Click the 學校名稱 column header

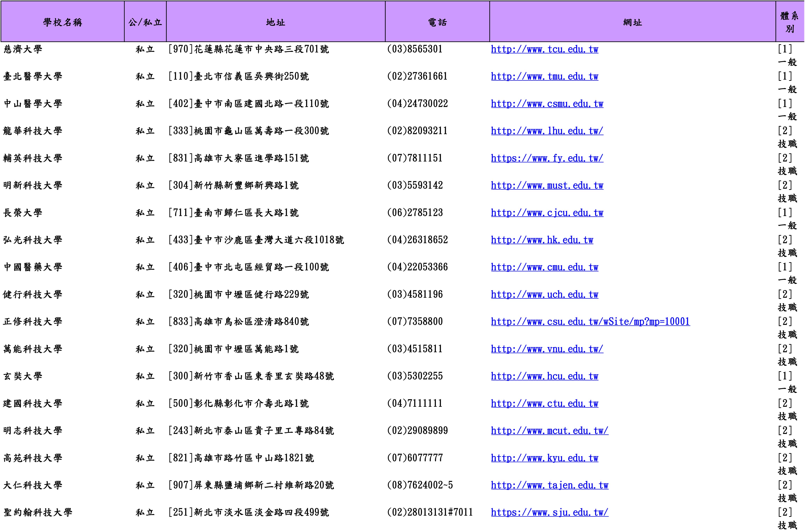coord(63,22)
